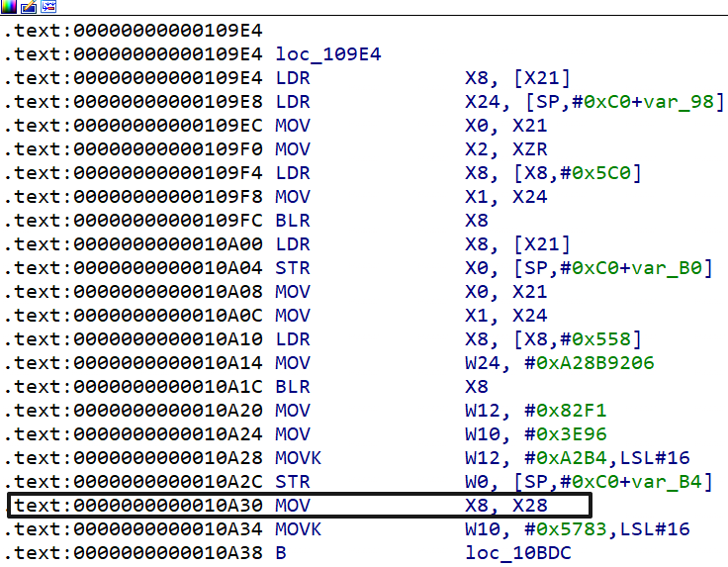Click address .text:0000000000010A14

coord(134,363)
